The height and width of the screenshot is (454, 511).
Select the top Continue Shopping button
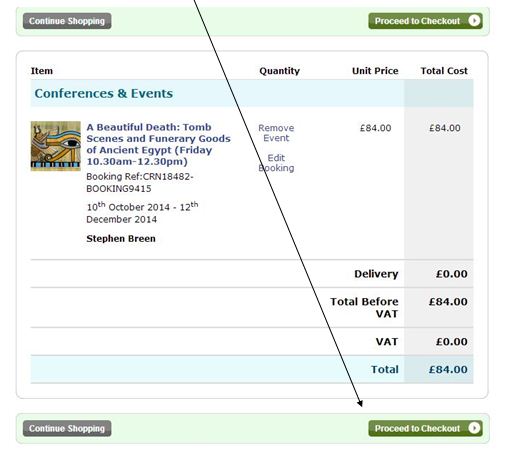coord(67,21)
